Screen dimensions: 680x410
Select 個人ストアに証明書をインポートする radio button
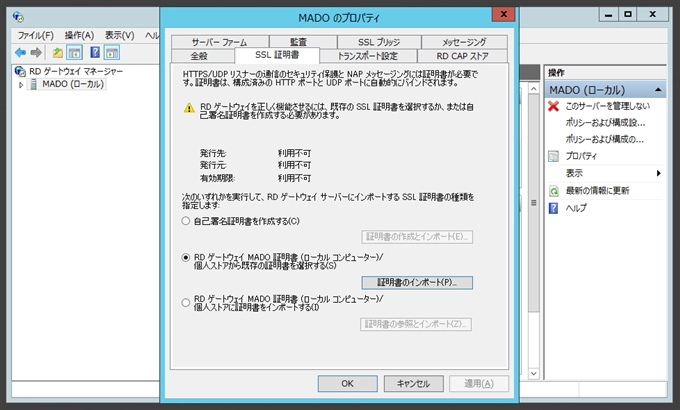(186, 302)
